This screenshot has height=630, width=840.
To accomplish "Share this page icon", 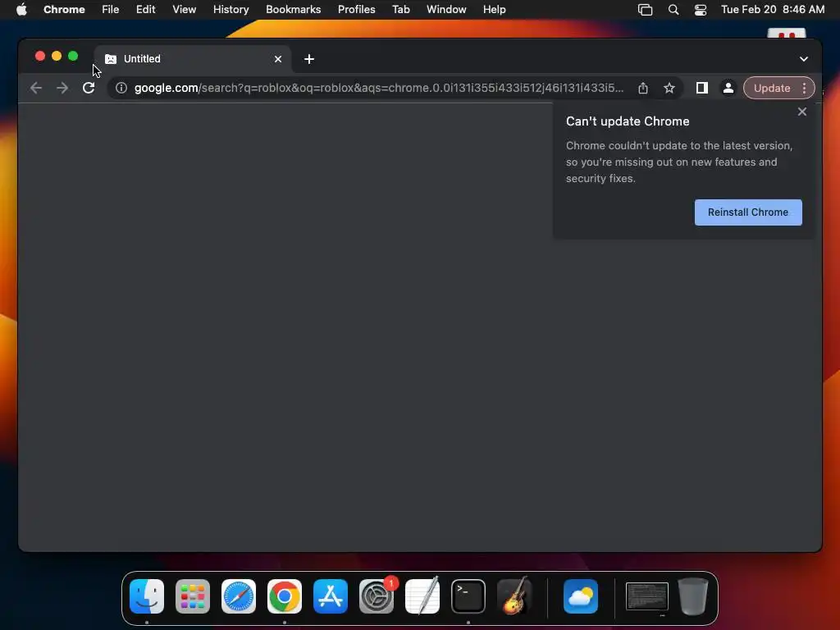I will click(643, 88).
